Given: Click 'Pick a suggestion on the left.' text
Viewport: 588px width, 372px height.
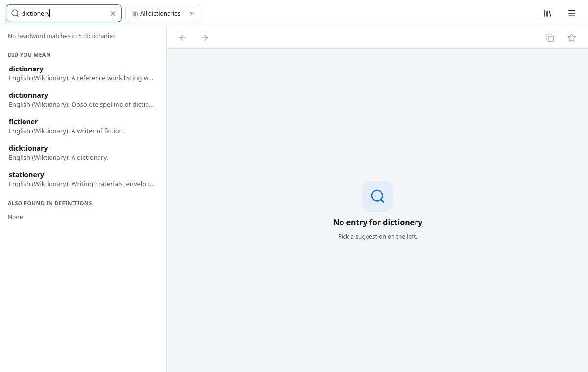Looking at the screenshot, I should (378, 237).
